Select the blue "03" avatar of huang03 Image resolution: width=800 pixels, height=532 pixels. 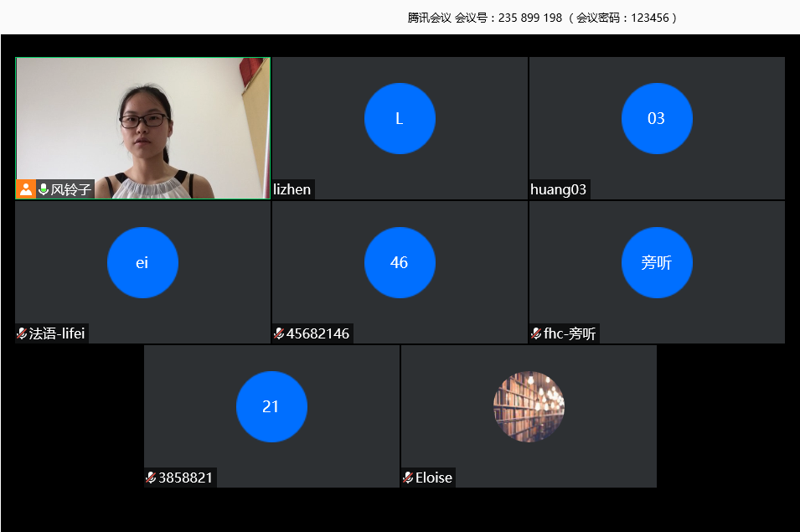657,119
